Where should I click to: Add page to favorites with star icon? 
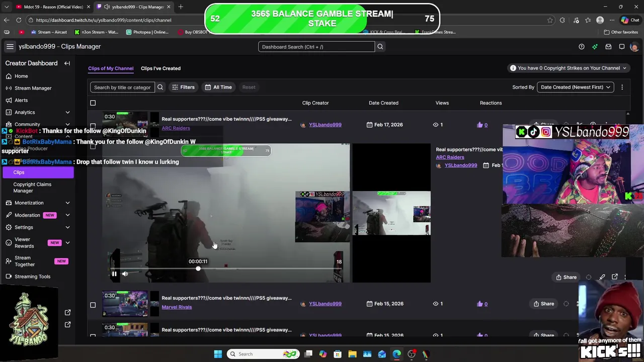point(550,20)
